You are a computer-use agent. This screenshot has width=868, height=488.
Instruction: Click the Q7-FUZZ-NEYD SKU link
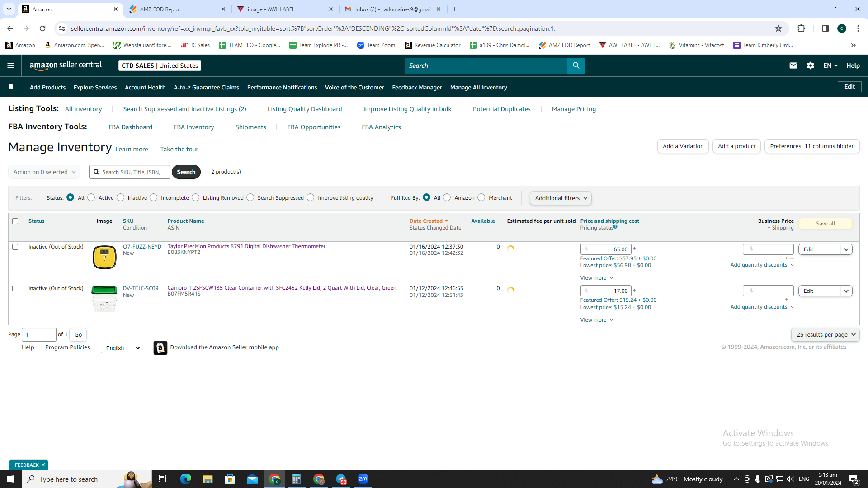[x=142, y=247]
